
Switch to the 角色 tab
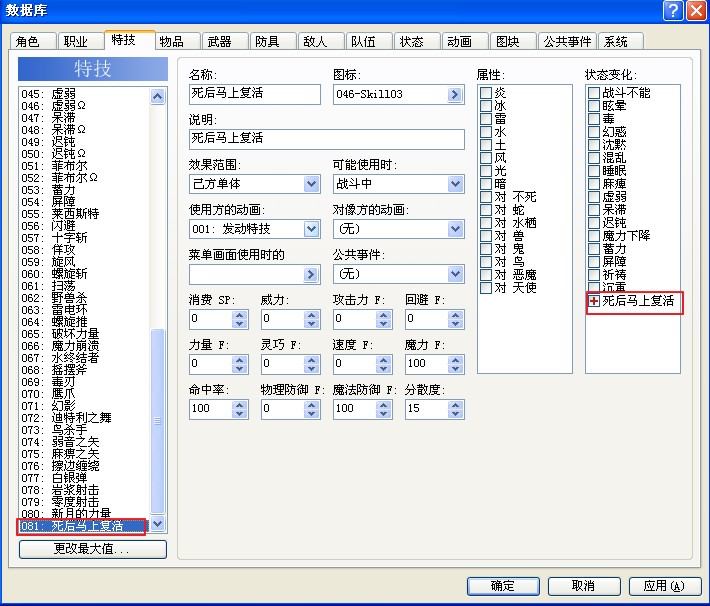point(33,42)
